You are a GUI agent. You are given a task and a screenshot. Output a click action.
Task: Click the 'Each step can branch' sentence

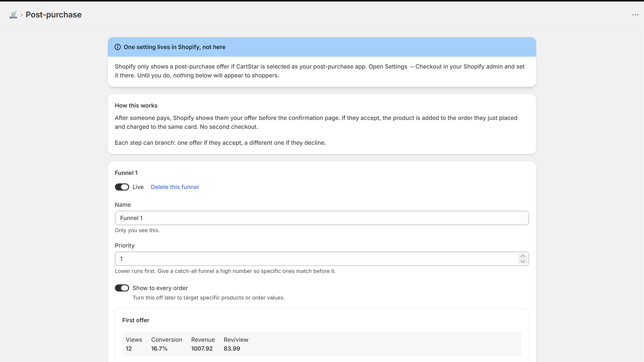pos(220,143)
